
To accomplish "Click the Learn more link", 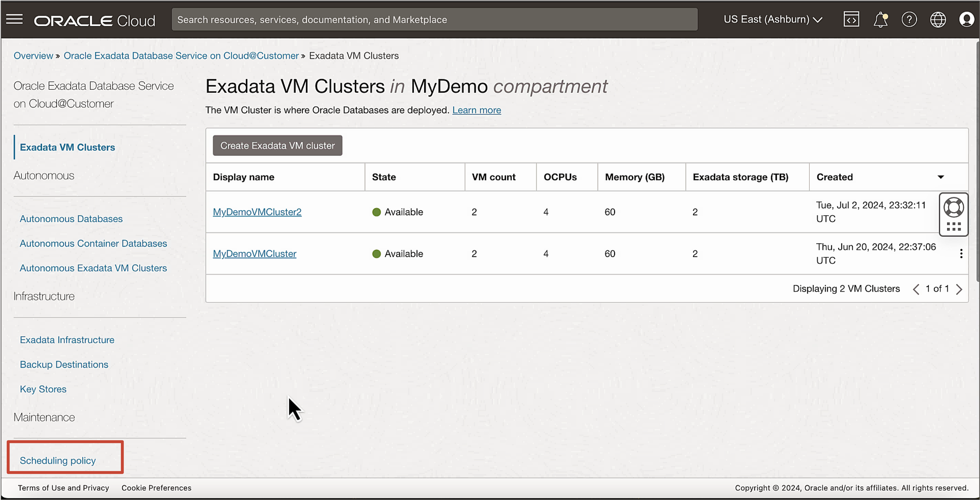I will pyautogui.click(x=476, y=110).
